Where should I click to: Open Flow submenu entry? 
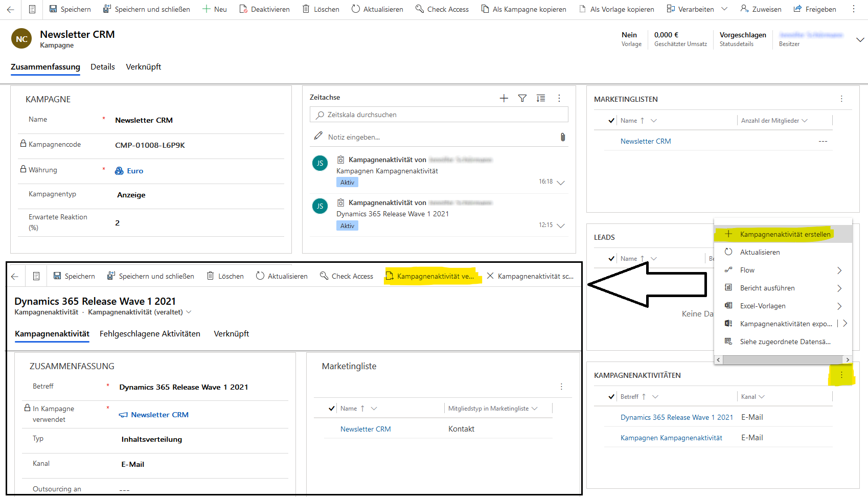pos(783,270)
